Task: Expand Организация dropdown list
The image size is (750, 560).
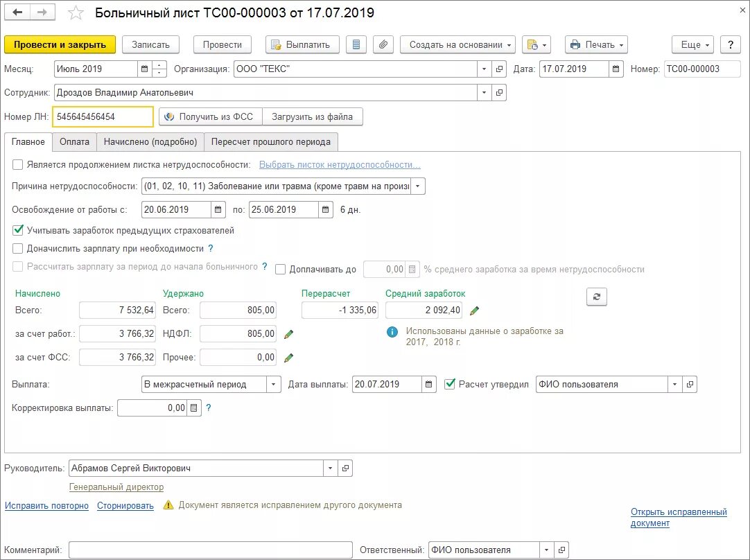Action: click(484, 69)
